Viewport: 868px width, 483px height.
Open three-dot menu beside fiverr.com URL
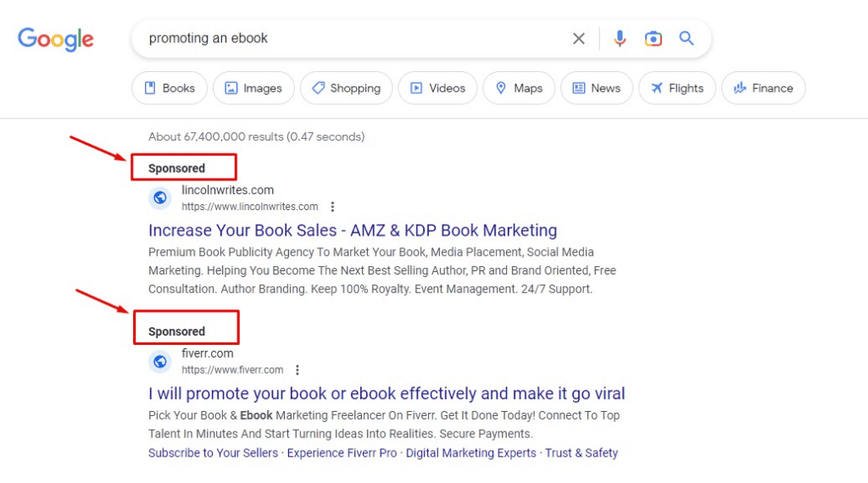coord(298,370)
